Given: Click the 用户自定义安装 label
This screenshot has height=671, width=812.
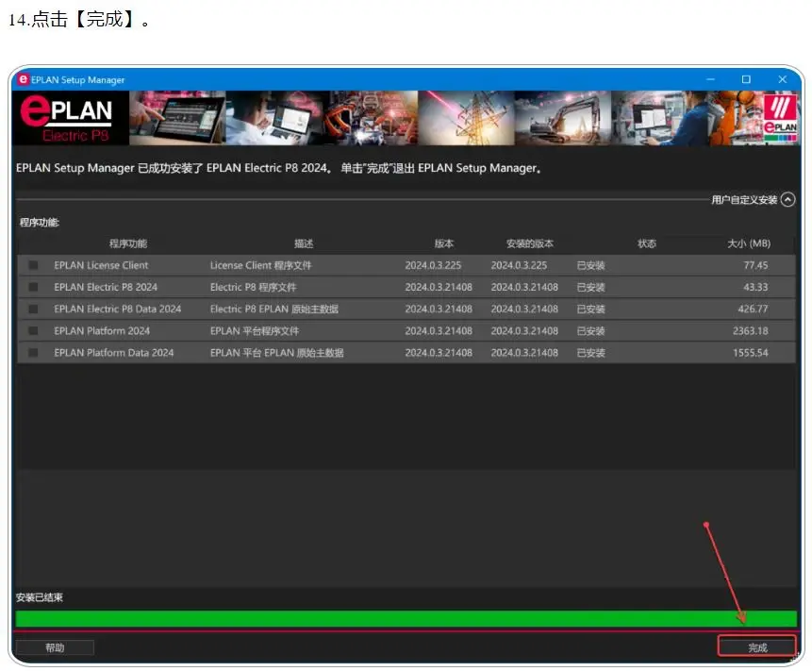Looking at the screenshot, I should click(x=744, y=199).
